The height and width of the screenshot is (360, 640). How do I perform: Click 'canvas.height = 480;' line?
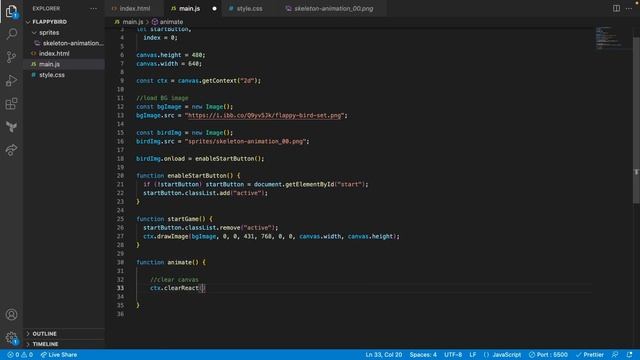tap(171, 55)
